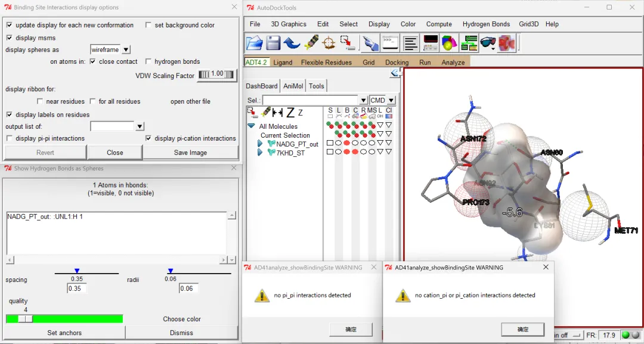Image resolution: width=644 pixels, height=344 pixels.
Task: Click the Set anchors button
Action: click(64, 333)
